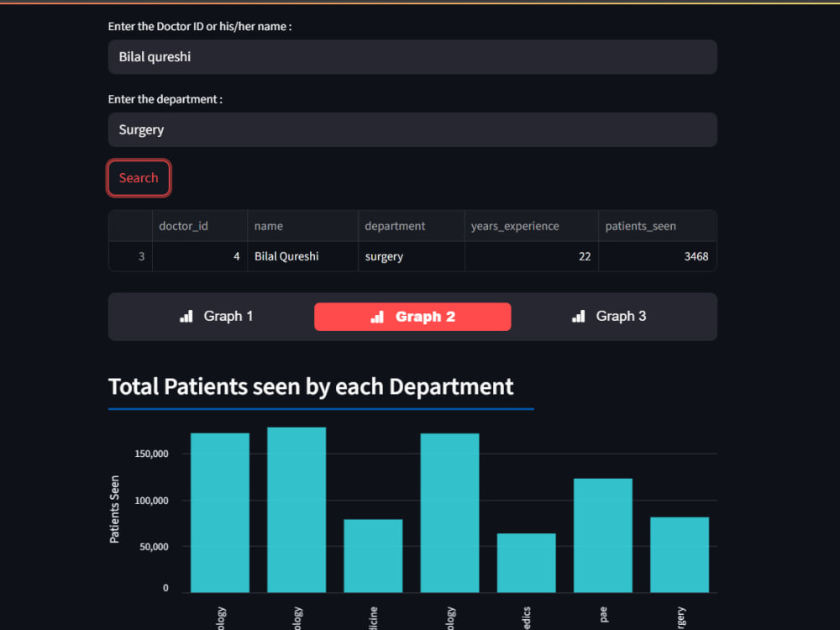This screenshot has width=840, height=630.
Task: Select the doctor_id cell with value 4
Action: [200, 256]
